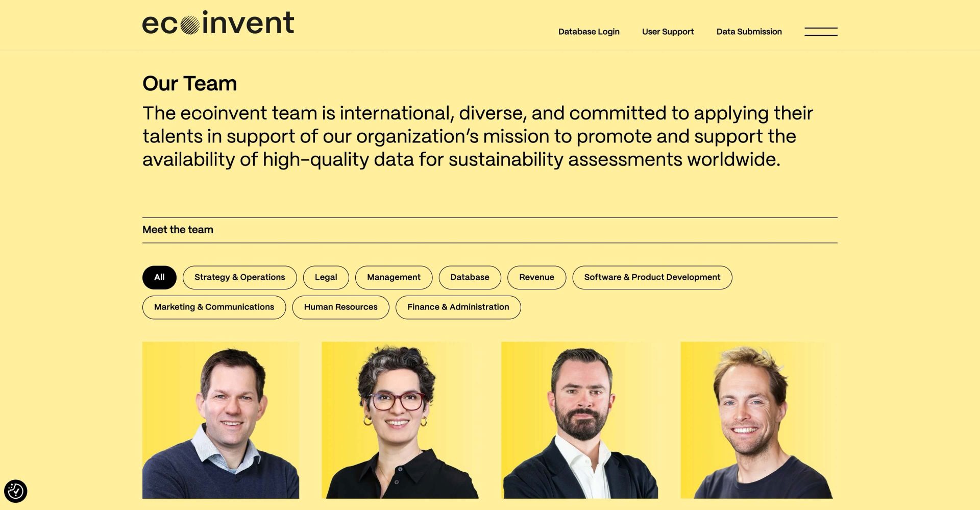The width and height of the screenshot is (980, 510).
Task: Filter team by Strategy & Operations
Action: click(239, 277)
